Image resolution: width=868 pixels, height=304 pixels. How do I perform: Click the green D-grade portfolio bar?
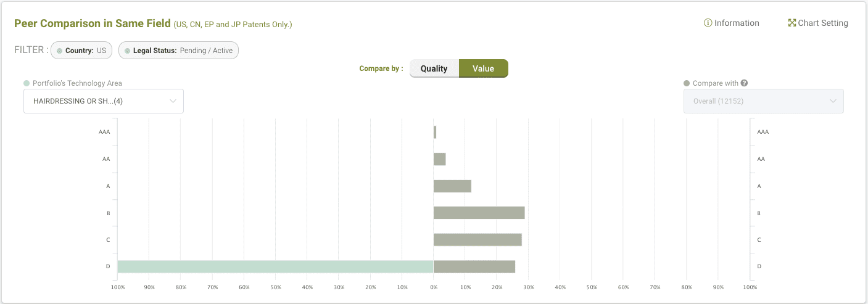(275, 266)
